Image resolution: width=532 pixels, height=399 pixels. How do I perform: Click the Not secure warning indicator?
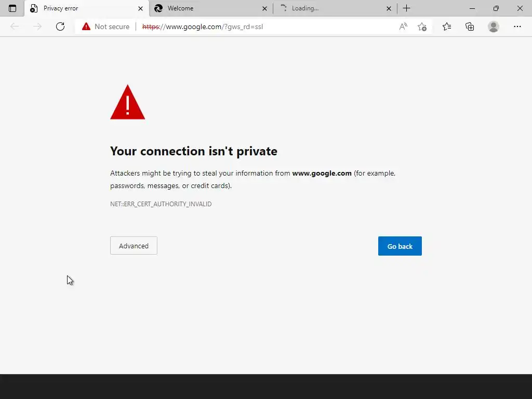click(106, 26)
